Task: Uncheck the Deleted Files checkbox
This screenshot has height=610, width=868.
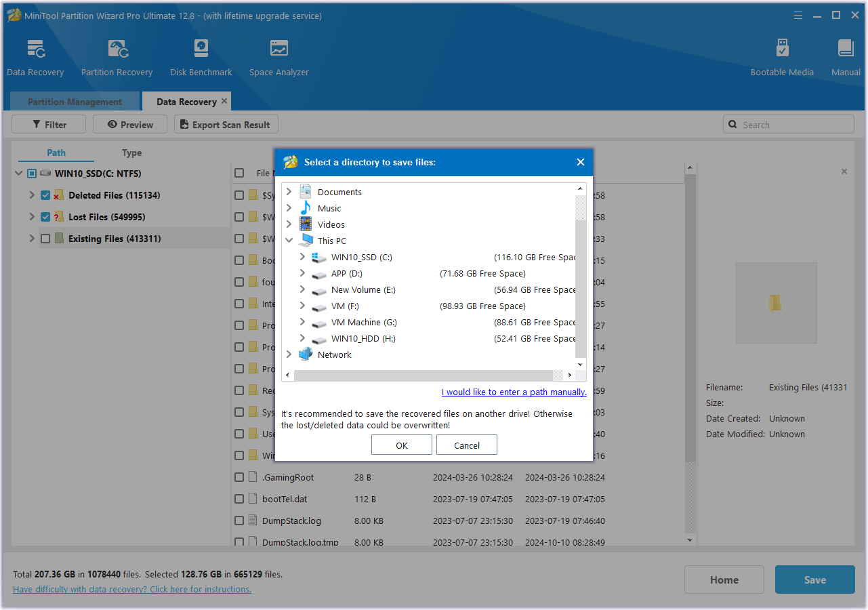Action: pos(45,195)
